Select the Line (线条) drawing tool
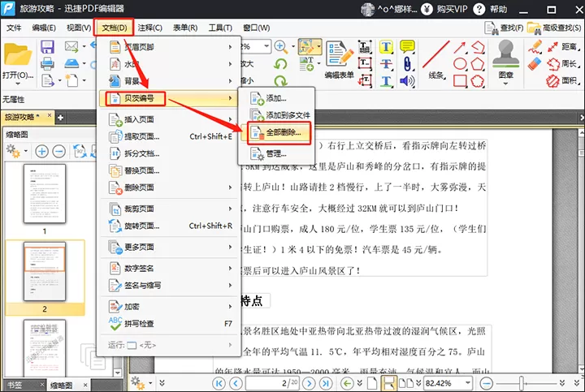Viewport: 585px width, 392px height. click(x=436, y=59)
